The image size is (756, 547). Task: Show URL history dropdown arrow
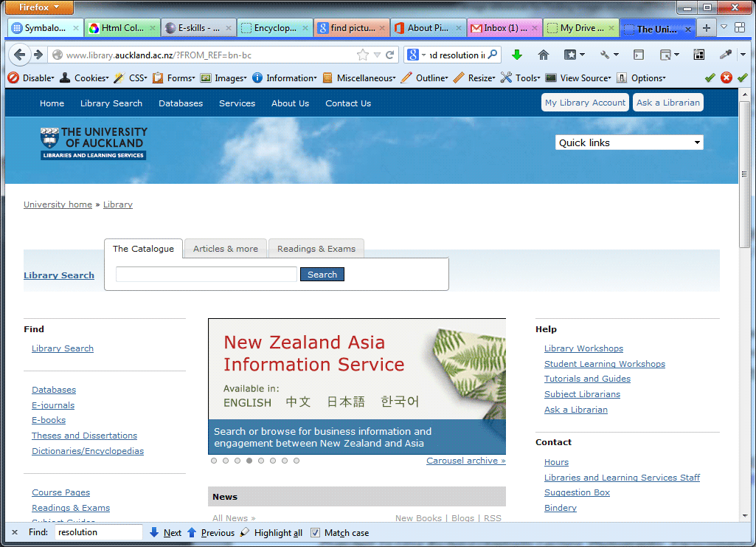[377, 55]
